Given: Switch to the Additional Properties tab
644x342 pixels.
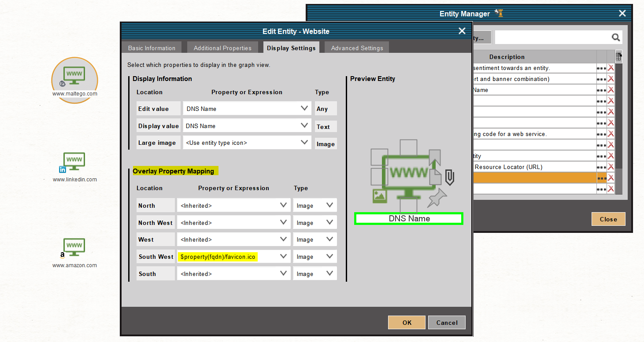Looking at the screenshot, I should click(x=222, y=48).
